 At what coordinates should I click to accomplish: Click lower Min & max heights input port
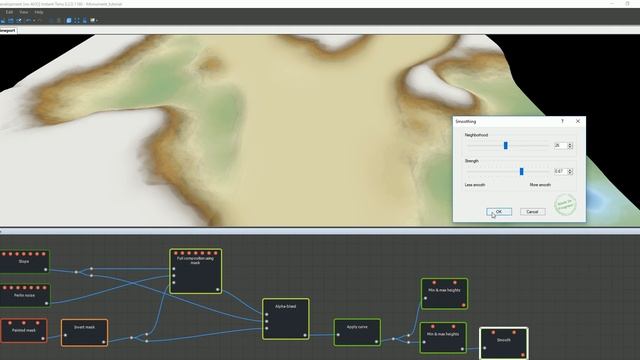tap(424, 342)
